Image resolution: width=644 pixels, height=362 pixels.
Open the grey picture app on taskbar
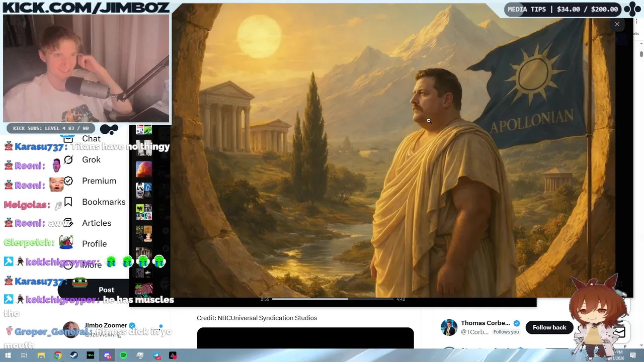click(x=140, y=355)
